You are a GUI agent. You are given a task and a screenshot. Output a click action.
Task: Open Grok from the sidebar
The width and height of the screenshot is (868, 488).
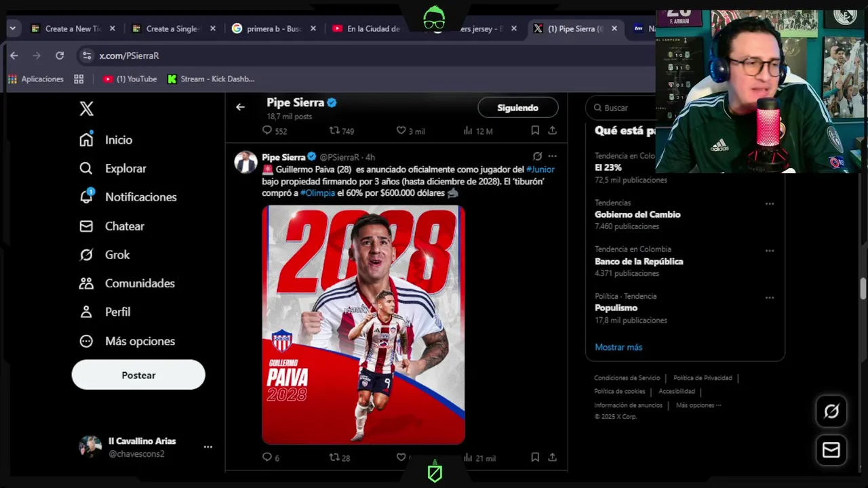[x=104, y=255]
